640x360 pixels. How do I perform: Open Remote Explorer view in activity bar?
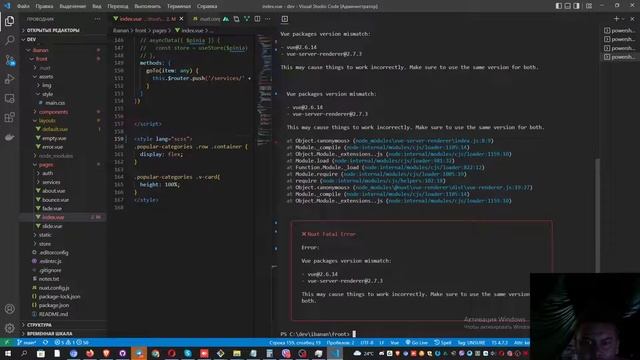click(9, 98)
